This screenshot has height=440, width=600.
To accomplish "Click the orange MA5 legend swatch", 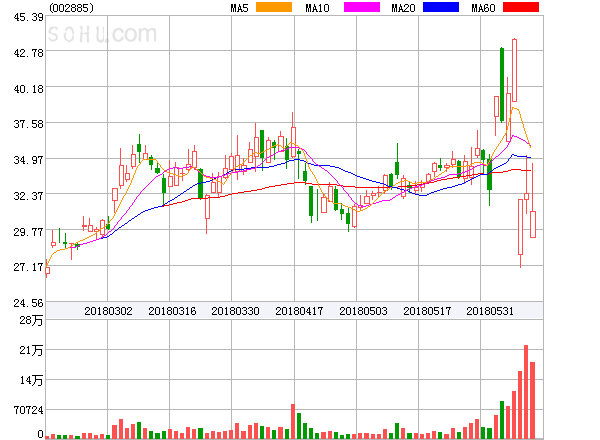I will [x=274, y=7].
